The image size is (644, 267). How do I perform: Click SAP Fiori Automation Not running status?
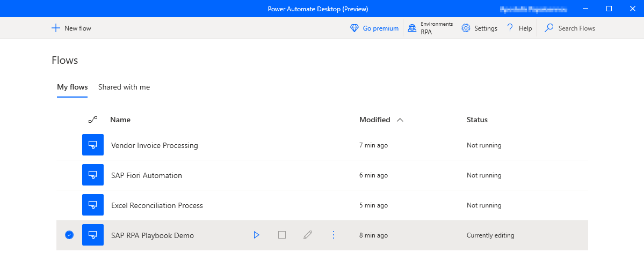point(484,175)
